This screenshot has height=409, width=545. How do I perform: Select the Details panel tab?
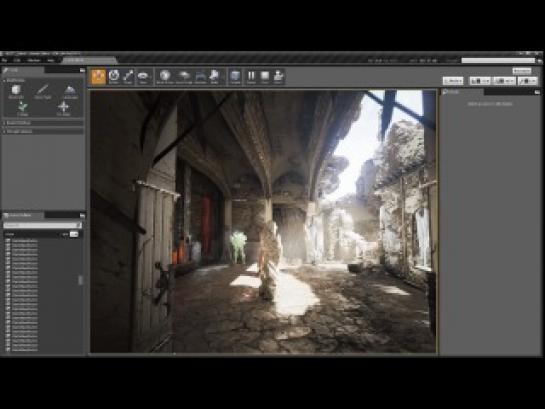(x=462, y=92)
